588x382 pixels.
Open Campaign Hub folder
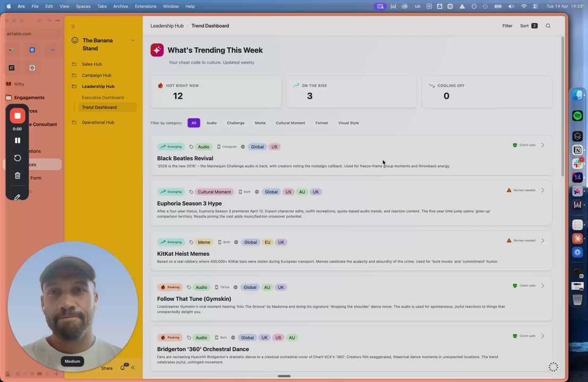[x=97, y=75]
